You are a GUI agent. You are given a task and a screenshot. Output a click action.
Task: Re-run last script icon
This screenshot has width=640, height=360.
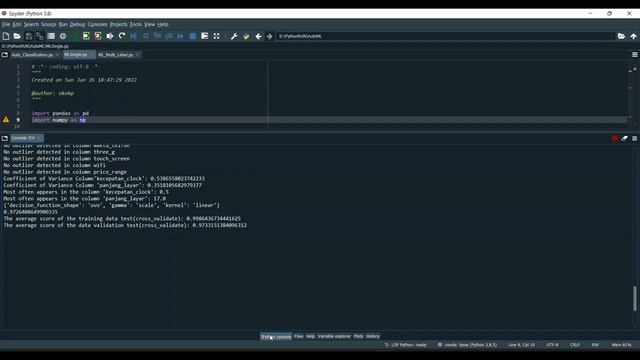click(x=122, y=36)
